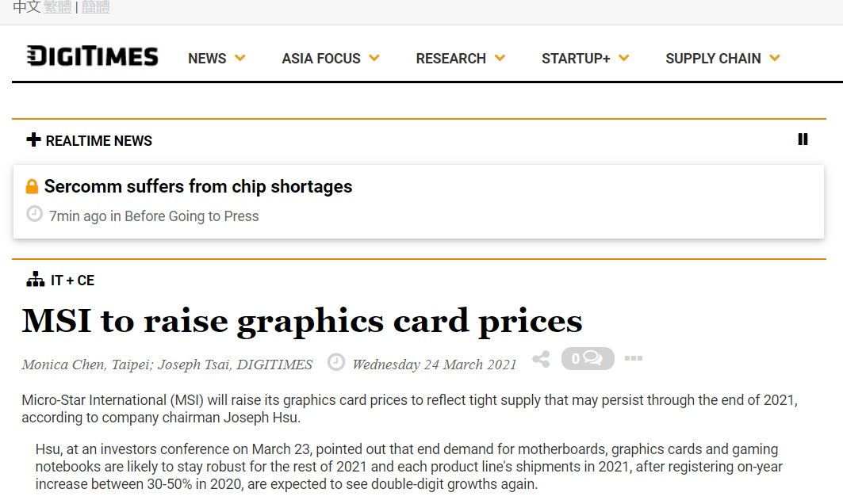The height and width of the screenshot is (504, 843).
Task: Expand the ASIA FOCUS dropdown chevron
Action: pyautogui.click(x=374, y=58)
